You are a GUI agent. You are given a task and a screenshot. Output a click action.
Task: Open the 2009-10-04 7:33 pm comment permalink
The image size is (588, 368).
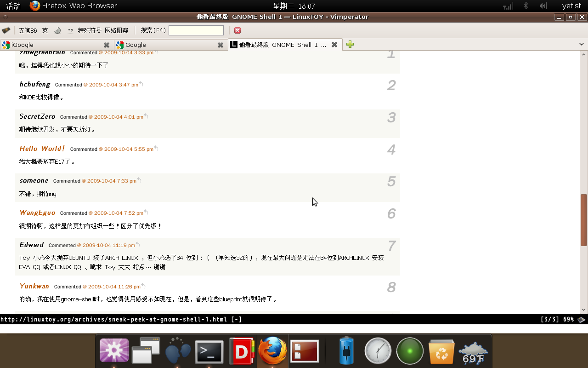pyautogui.click(x=109, y=181)
